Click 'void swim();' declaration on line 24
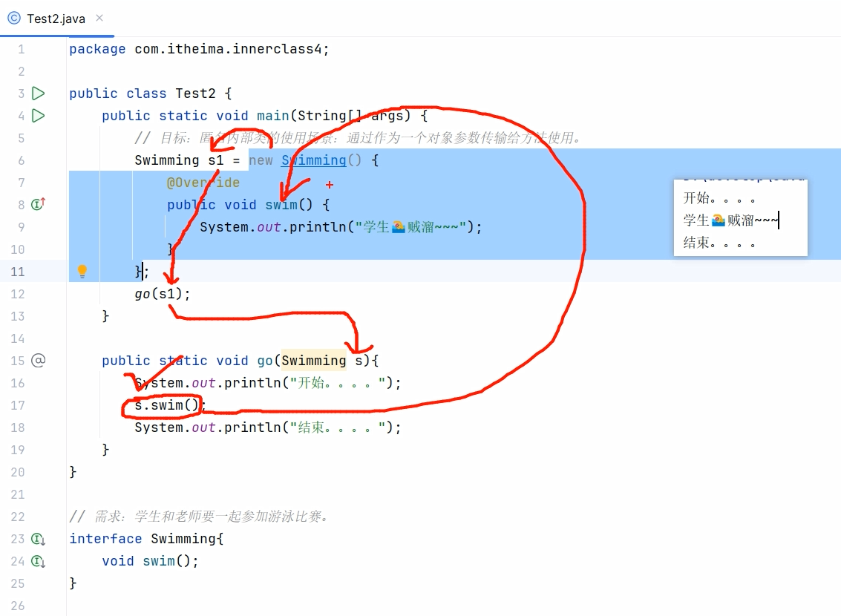 [150, 561]
